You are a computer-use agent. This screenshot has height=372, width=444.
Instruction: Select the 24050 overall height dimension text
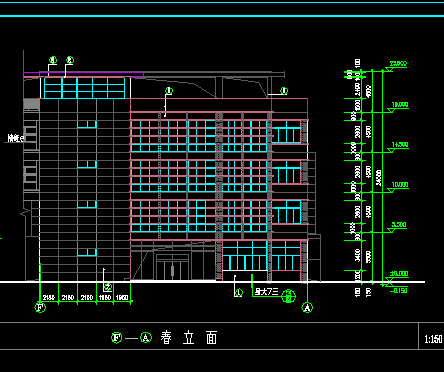[x=378, y=178]
